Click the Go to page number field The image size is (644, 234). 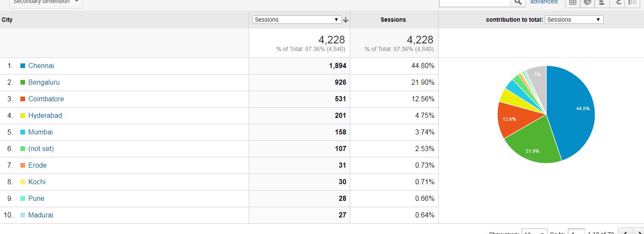tap(576, 232)
